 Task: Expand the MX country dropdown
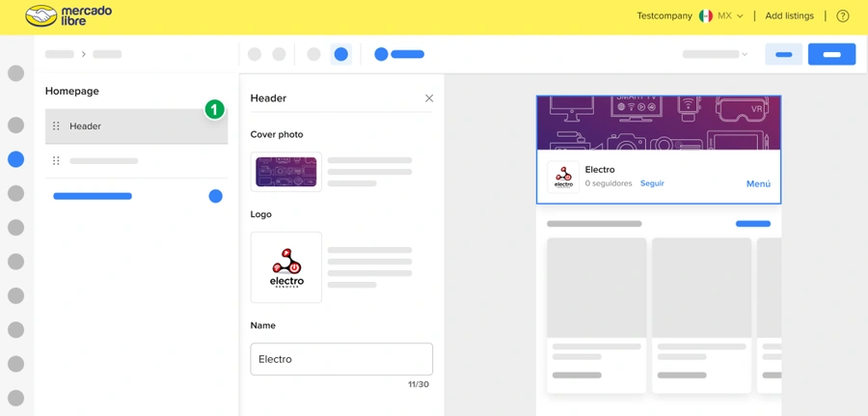(730, 16)
